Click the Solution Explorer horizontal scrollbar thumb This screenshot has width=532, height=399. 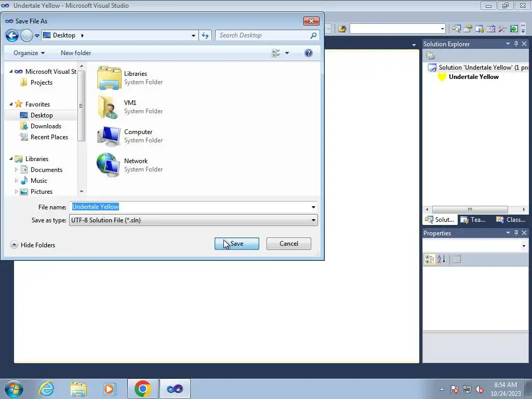pos(470,209)
